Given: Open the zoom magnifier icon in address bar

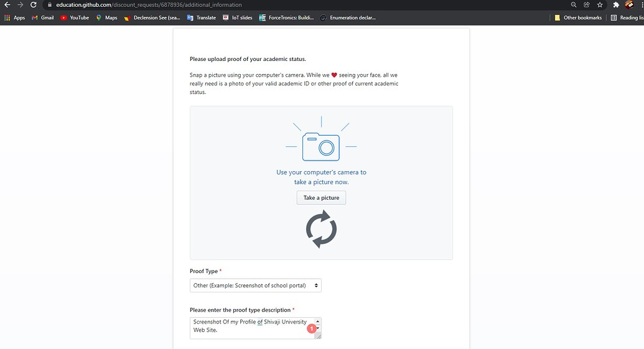Looking at the screenshot, I should [574, 5].
